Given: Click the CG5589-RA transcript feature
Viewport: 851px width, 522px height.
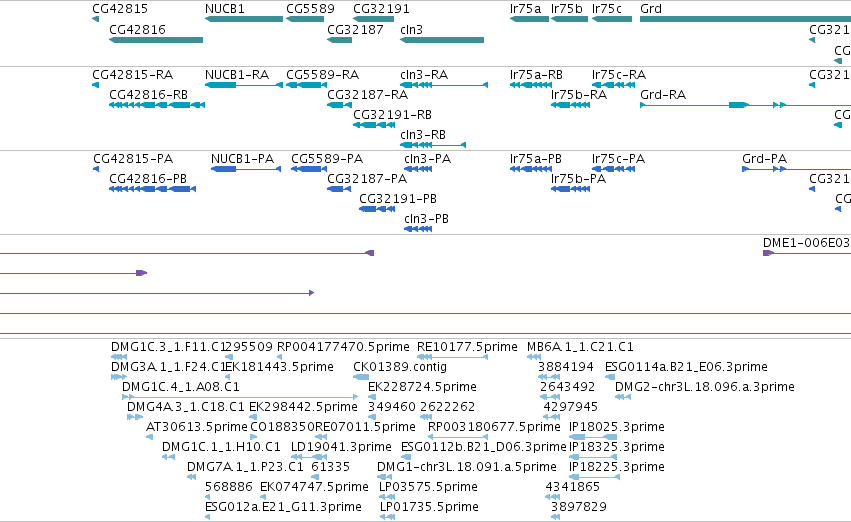Looking at the screenshot, I should (x=307, y=85).
